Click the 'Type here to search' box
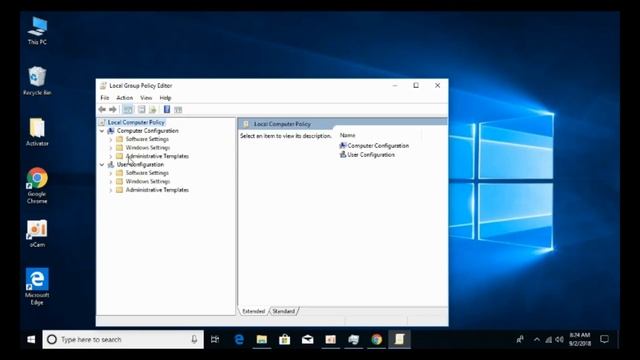The width and height of the screenshot is (640, 360). click(123, 339)
